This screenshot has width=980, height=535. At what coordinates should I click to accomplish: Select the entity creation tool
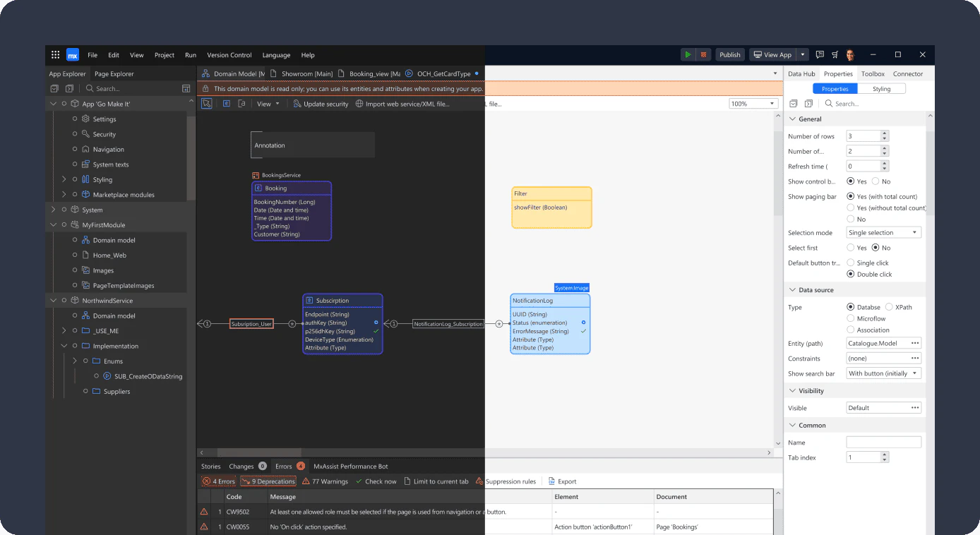(227, 103)
